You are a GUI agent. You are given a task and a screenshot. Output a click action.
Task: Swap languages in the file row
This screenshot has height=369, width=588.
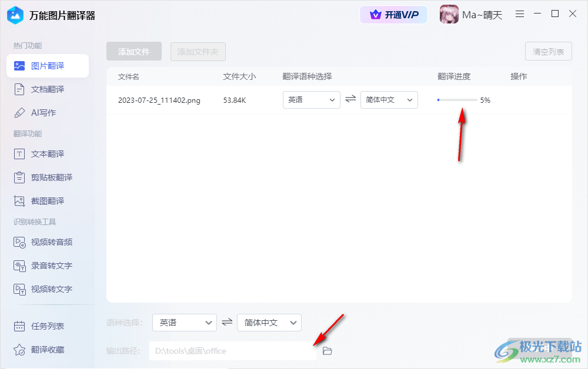click(350, 99)
